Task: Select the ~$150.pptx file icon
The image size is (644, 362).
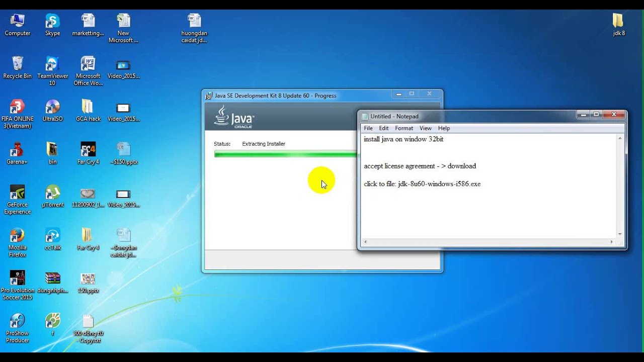Action: pos(123,153)
